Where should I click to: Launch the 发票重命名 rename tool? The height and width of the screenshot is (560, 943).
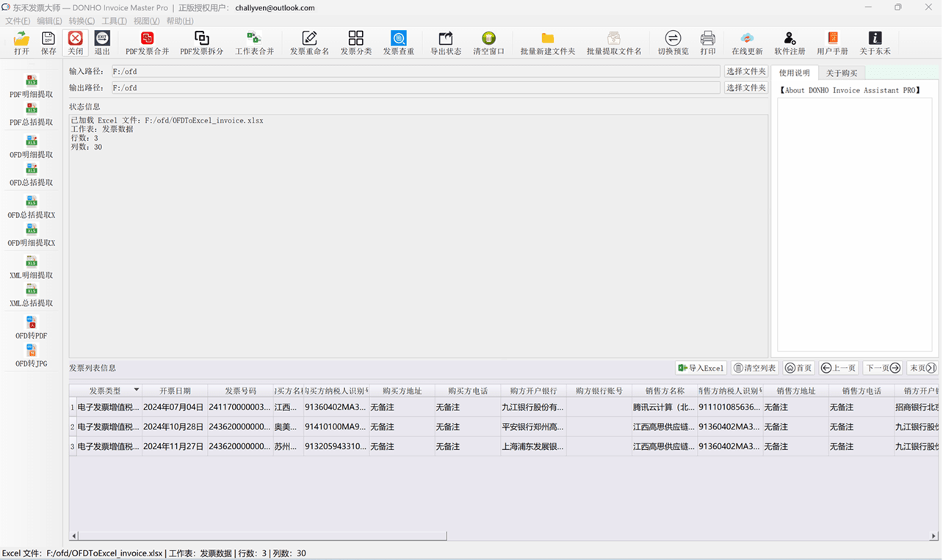tap(309, 43)
